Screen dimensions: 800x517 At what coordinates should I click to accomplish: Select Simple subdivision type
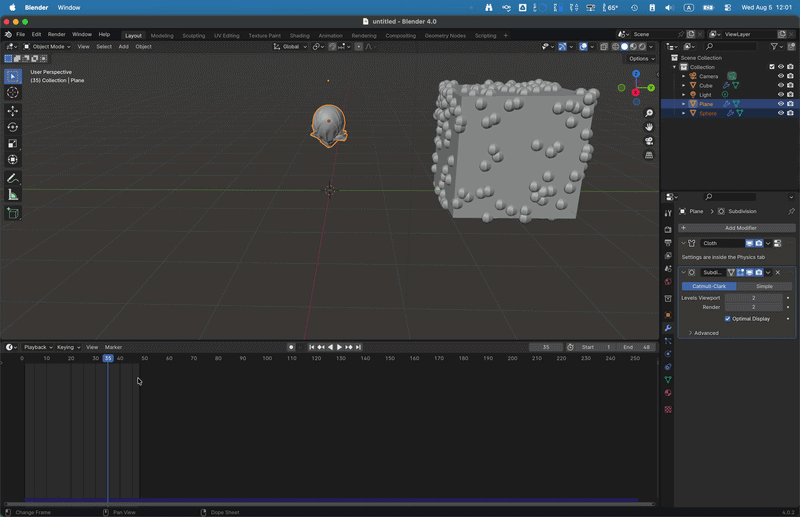764,286
